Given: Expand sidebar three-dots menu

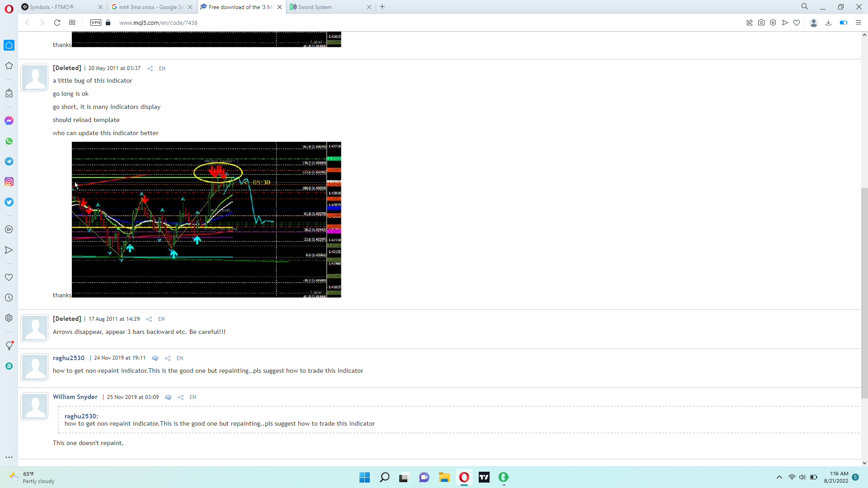Looking at the screenshot, I should tap(9, 457).
